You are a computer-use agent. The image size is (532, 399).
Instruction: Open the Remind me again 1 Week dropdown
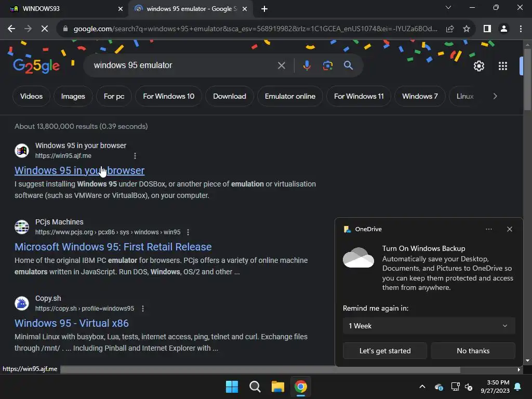429,326
